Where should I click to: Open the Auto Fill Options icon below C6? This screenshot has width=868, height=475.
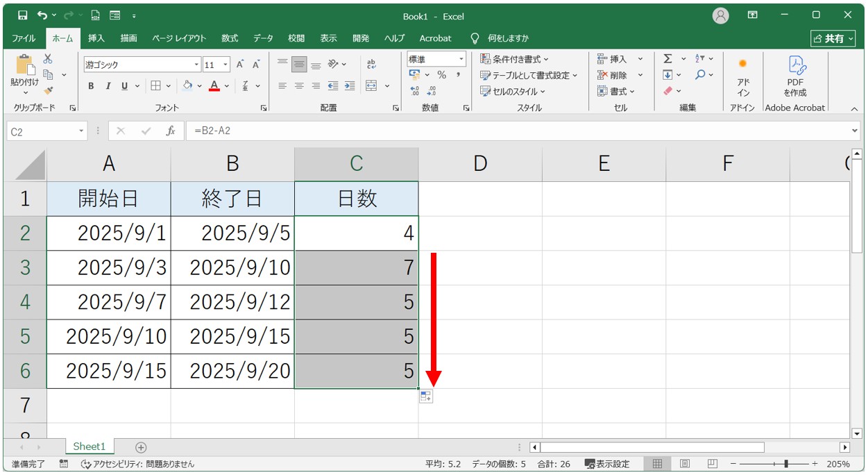[425, 397]
